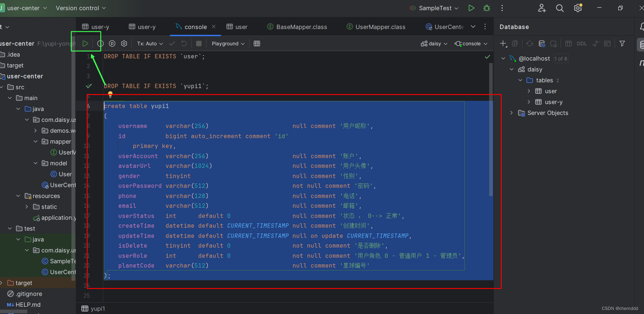Screen dimensions: 644x314
Task: Open the yupi1 result tab at bottom
Action: 93,309
